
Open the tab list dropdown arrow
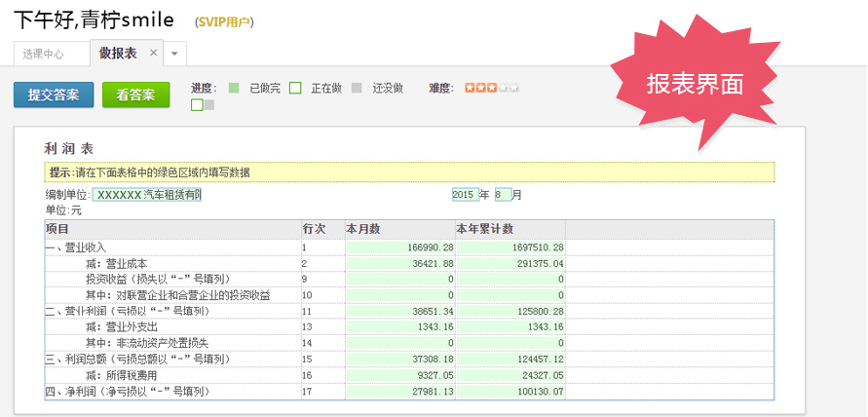click(x=175, y=54)
